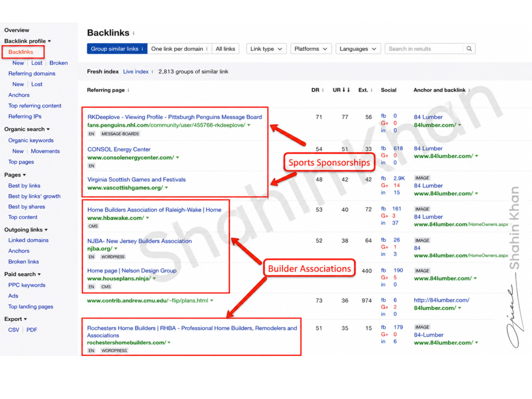532x399 pixels.
Task: Switch to Live index
Action: pyautogui.click(x=136, y=72)
